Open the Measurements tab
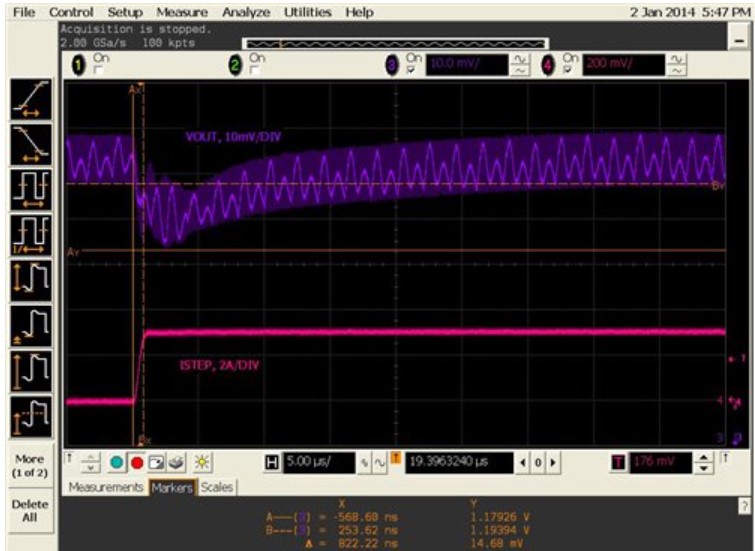Screen dimensions: 755x551 pyautogui.click(x=106, y=487)
